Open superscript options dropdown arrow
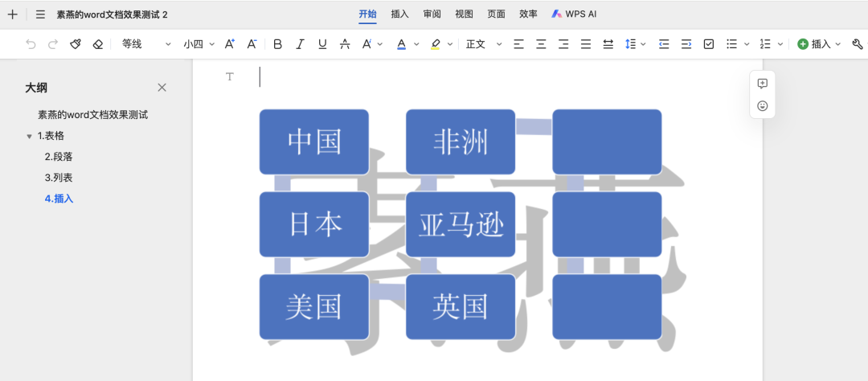 [379, 44]
